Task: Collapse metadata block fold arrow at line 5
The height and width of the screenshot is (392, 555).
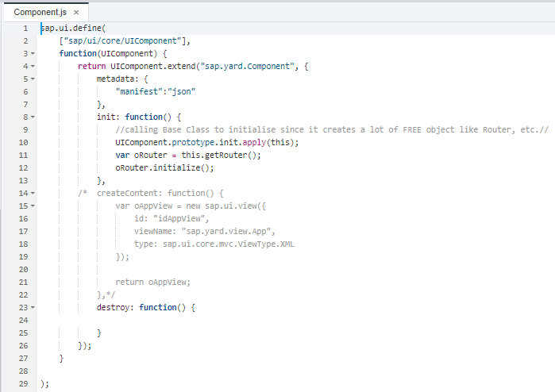Action: coord(33,79)
